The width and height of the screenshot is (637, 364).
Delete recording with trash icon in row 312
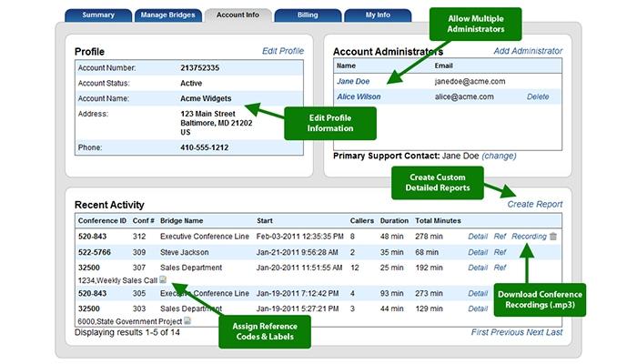553,236
